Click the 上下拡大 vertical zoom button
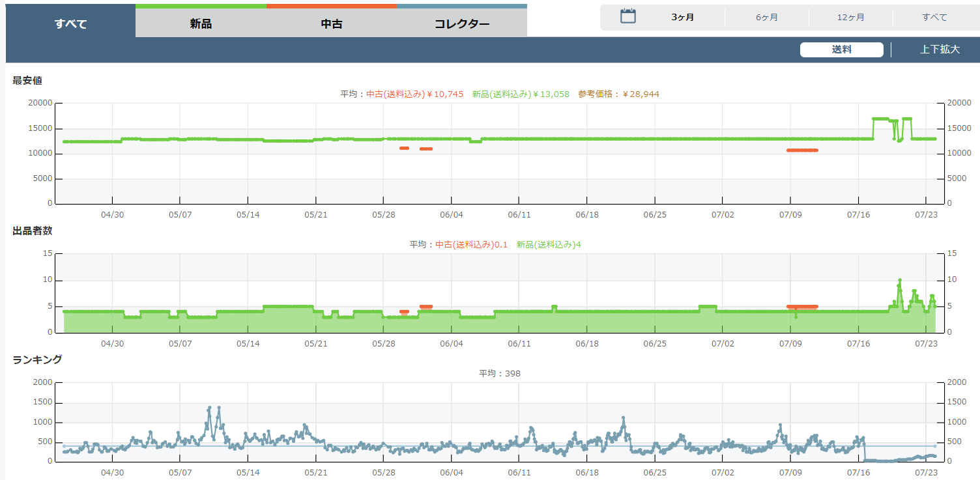Viewport: 980px width, 480px height. click(x=940, y=49)
